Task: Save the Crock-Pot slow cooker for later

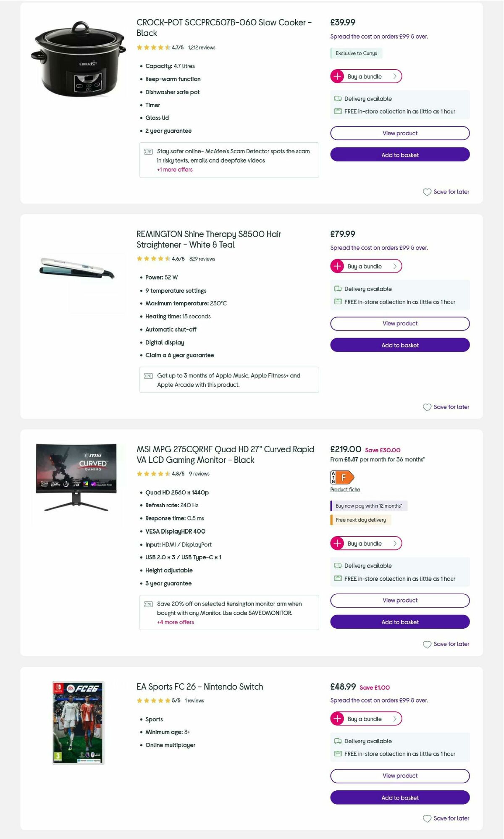Action: coord(446,192)
